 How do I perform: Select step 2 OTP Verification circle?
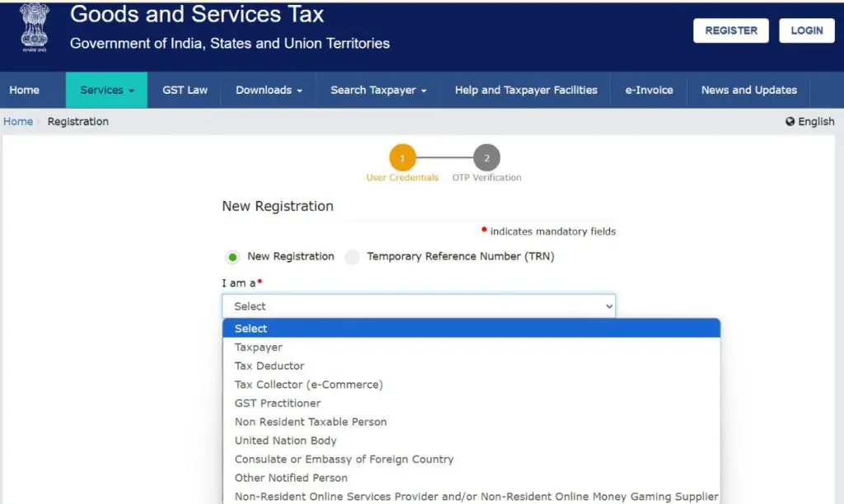point(486,157)
